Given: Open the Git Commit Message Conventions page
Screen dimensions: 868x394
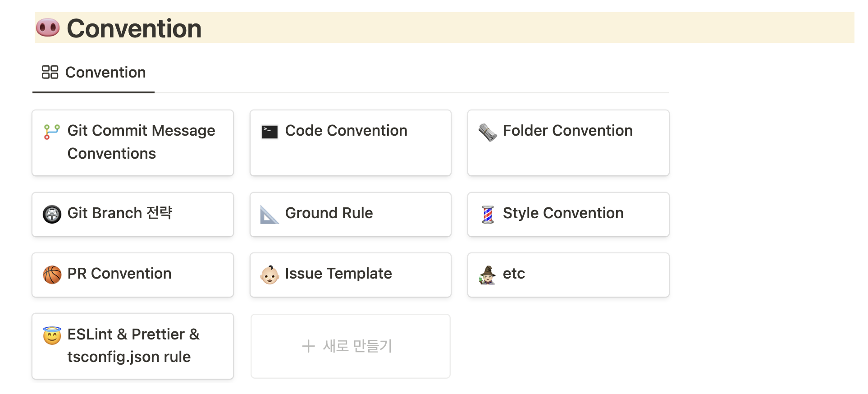Looking at the screenshot, I should pyautogui.click(x=141, y=142).
